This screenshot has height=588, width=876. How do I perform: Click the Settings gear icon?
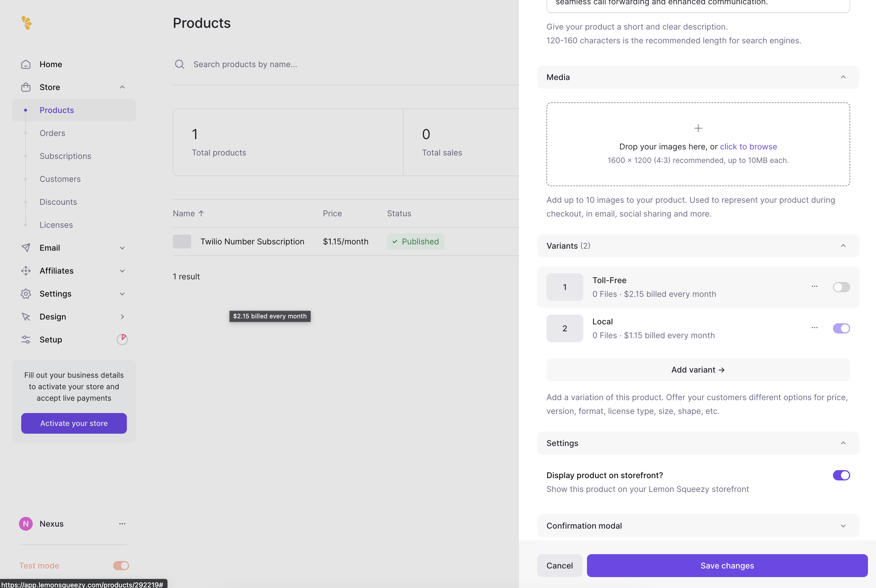coord(26,294)
